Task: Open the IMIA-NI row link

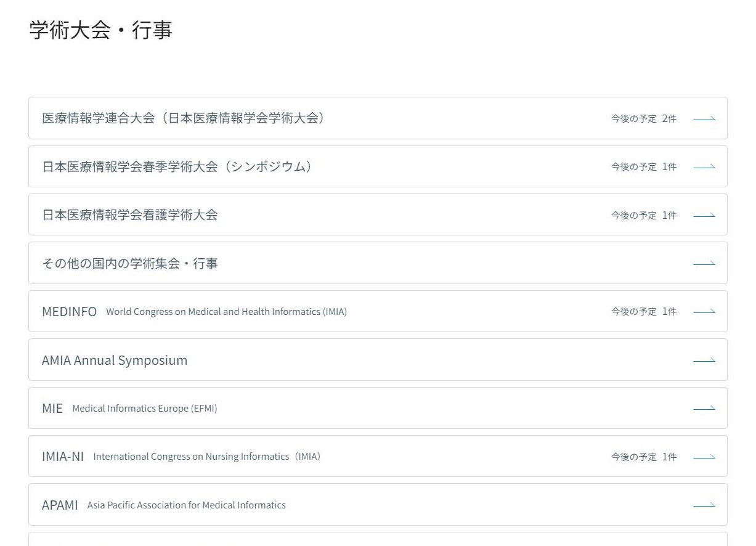Action: click(x=378, y=456)
